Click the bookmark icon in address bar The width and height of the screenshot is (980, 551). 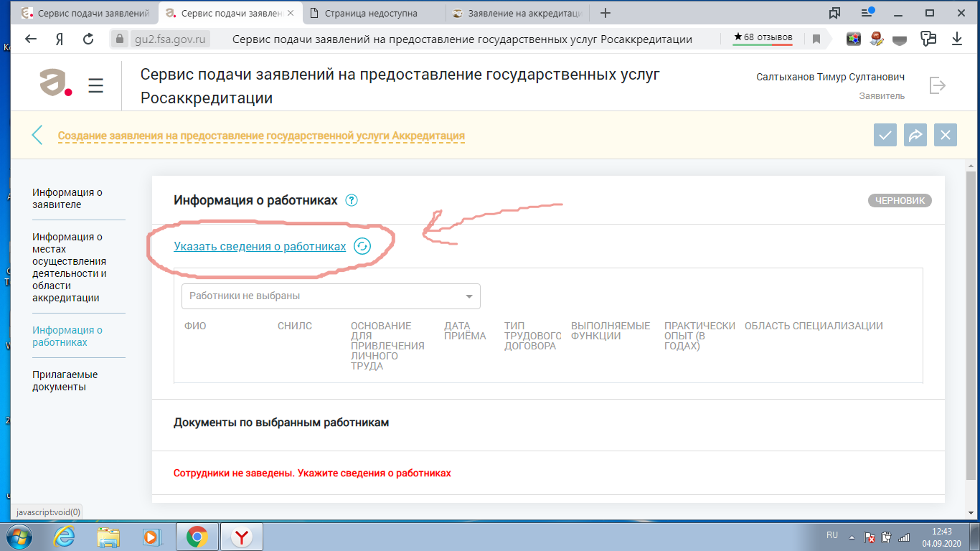coord(816,39)
